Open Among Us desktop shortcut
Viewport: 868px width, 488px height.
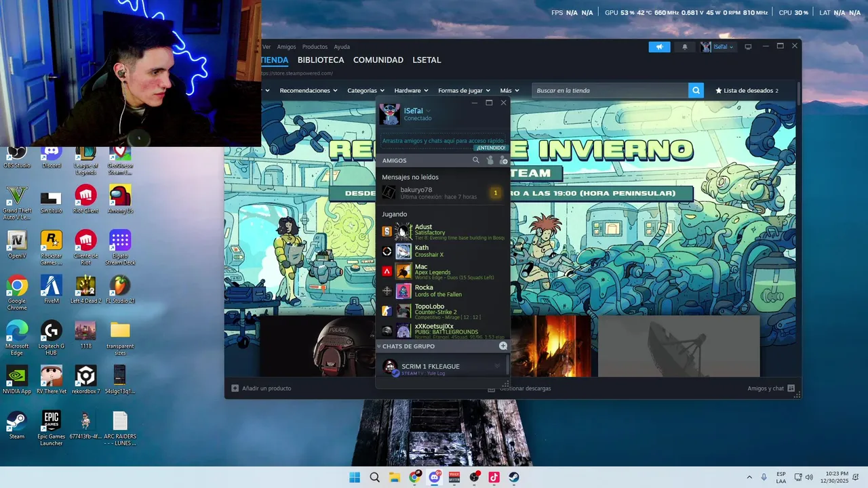[120, 201]
